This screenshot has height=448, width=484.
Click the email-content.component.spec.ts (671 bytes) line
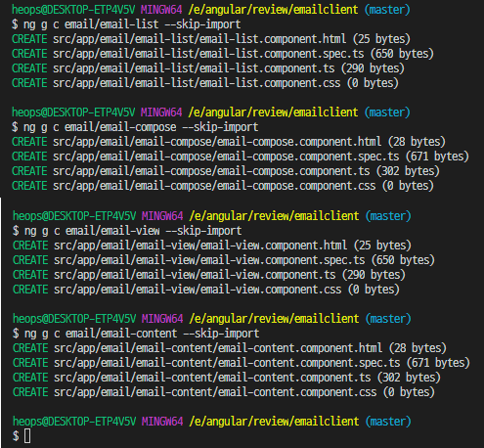(242, 363)
